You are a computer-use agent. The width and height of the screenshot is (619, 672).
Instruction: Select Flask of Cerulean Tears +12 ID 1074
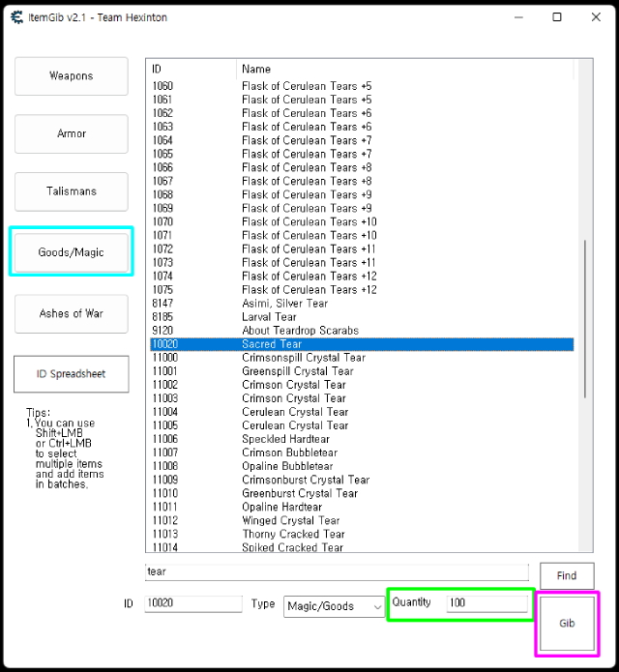[x=362, y=277]
